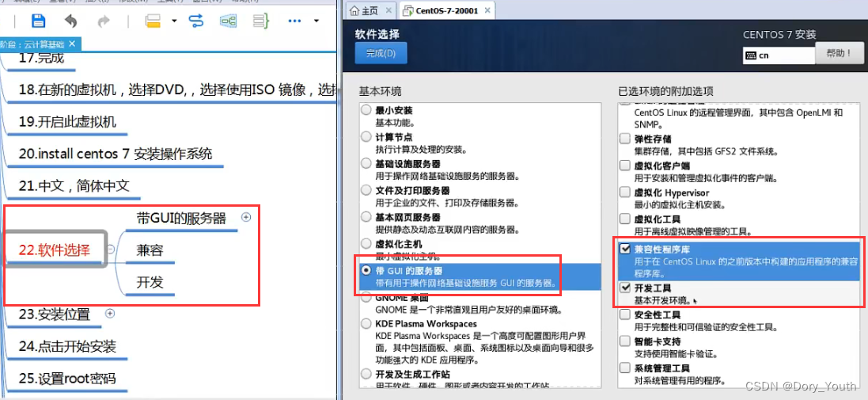This screenshot has width=868, height=400.
Task: Select the 虚拟化主机 radio button
Action: (x=366, y=243)
